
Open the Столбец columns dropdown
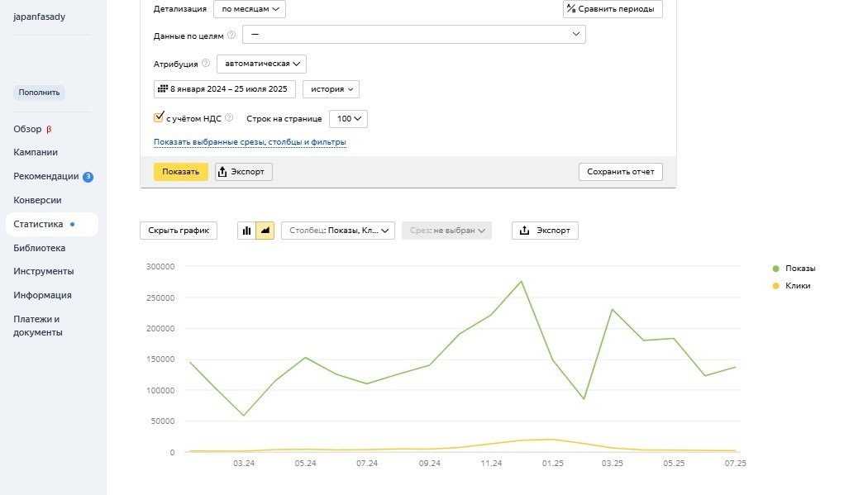pos(338,231)
